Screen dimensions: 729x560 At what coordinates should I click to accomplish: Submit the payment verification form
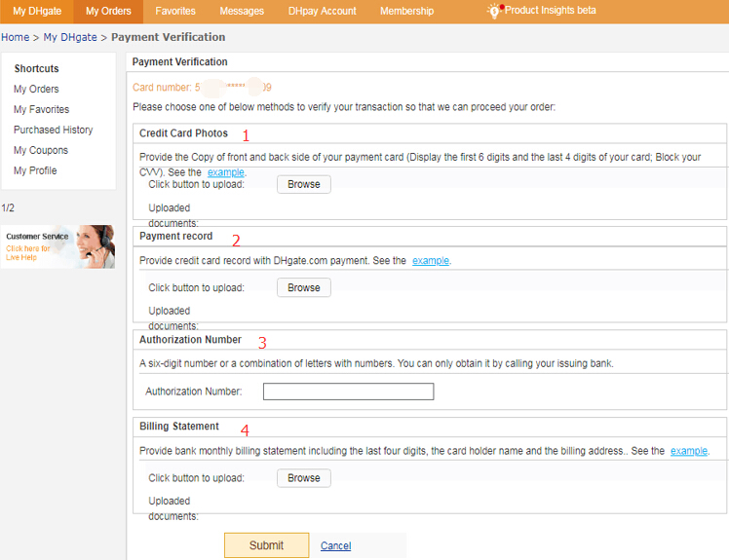[266, 545]
